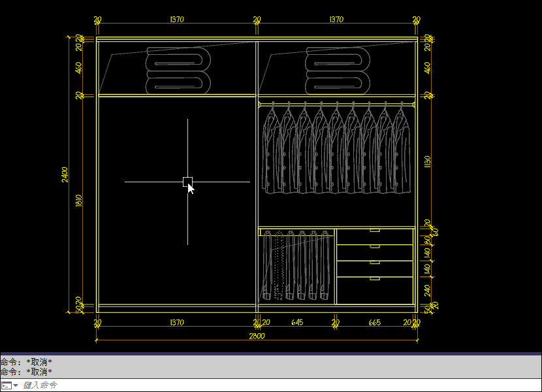The width and height of the screenshot is (542, 392).
Task: Select the 645 bottom dimension text
Action: pyautogui.click(x=297, y=323)
